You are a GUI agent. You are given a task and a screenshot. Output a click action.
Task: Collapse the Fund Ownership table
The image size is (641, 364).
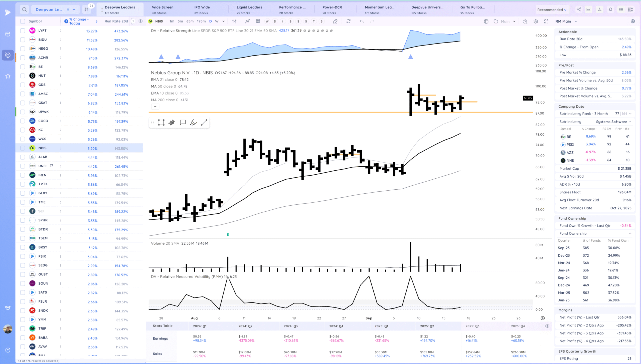click(x=630, y=233)
